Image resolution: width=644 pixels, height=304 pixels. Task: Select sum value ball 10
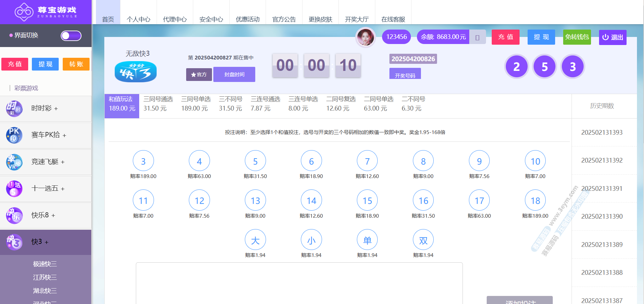tap(535, 161)
